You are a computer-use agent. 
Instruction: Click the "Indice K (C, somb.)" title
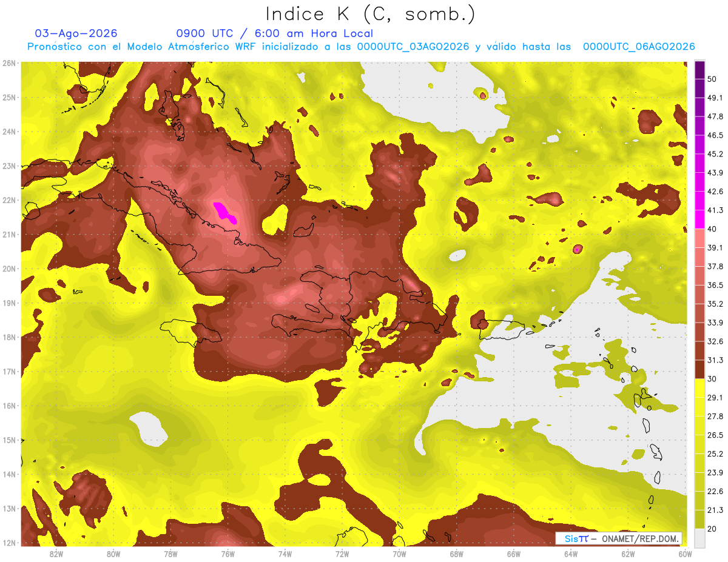tap(370, 14)
